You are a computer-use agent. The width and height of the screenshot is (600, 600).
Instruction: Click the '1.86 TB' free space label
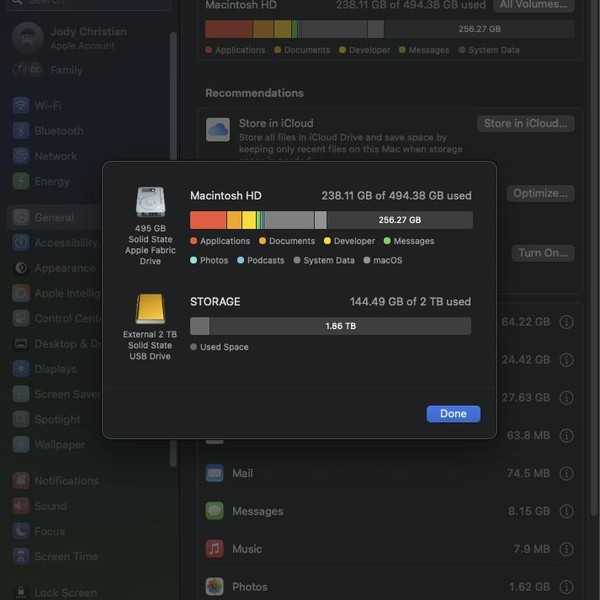341,326
